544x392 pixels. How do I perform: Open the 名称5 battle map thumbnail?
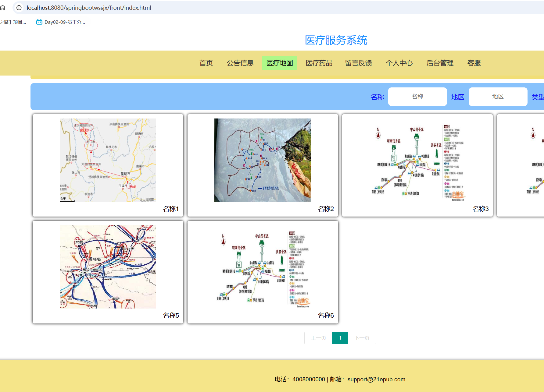point(108,267)
